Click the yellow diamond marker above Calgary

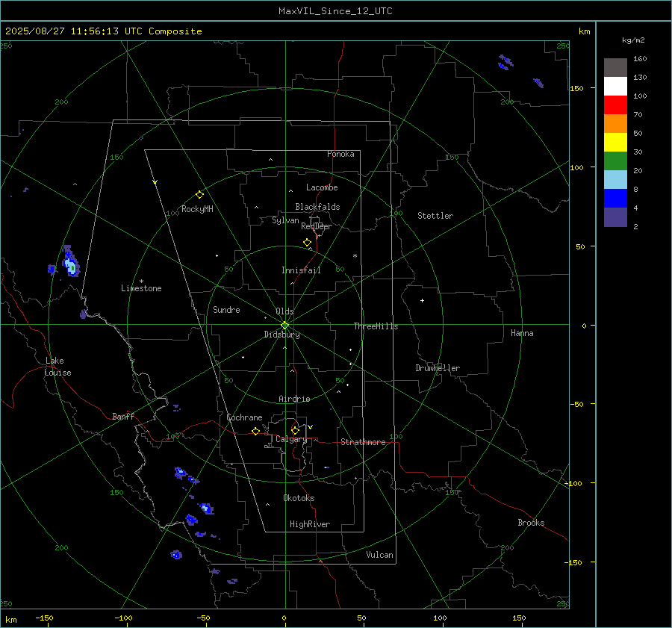point(295,430)
